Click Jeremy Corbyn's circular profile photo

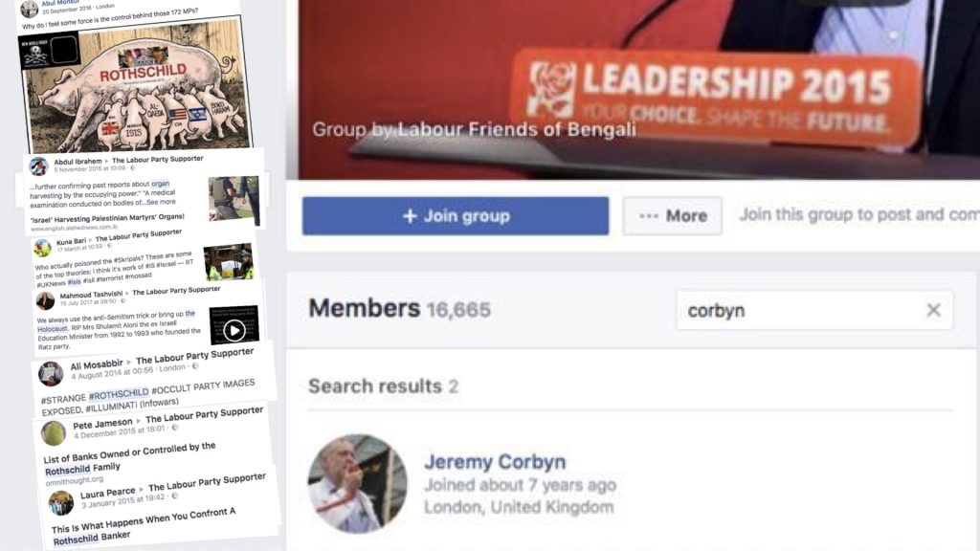[358, 483]
